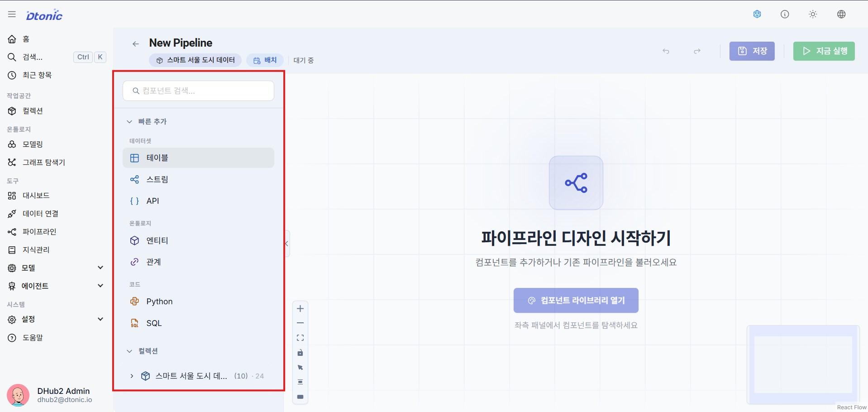The image size is (868, 412).
Task: Expand the 에이전트 sidebar menu chevron
Action: [x=100, y=286]
